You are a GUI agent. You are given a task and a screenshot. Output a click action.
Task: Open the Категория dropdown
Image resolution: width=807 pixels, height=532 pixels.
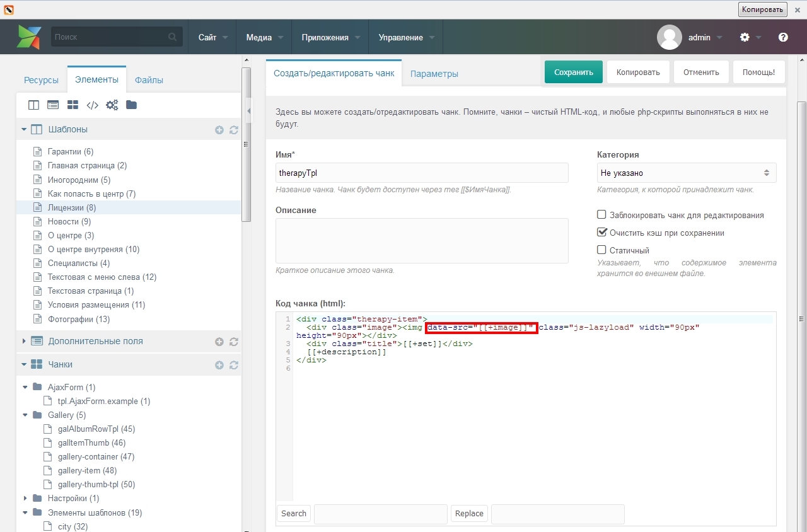point(687,173)
